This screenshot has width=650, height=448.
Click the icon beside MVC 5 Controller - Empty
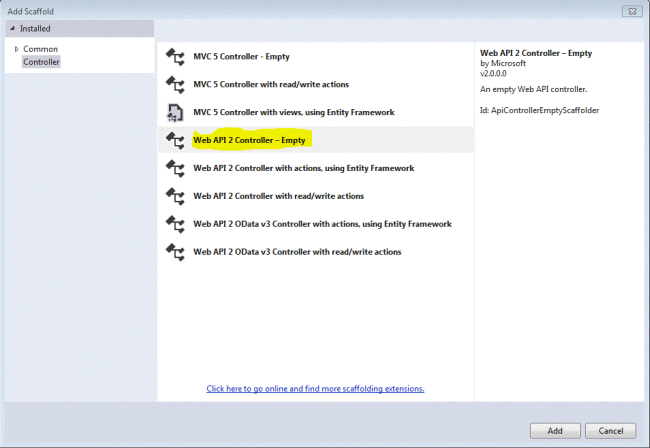coord(175,57)
